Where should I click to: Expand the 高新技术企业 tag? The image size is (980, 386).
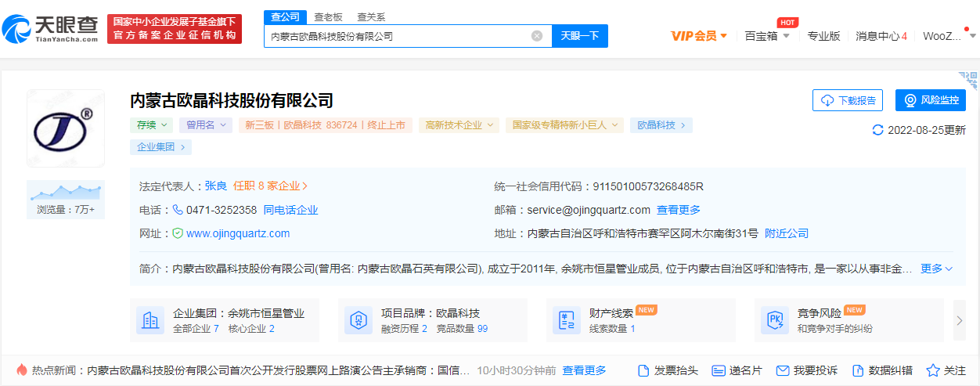click(x=459, y=124)
